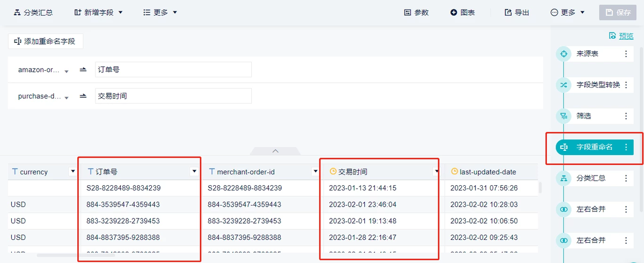Click the first 左右合并 join icon
The height and width of the screenshot is (263, 644).
coord(563,209)
